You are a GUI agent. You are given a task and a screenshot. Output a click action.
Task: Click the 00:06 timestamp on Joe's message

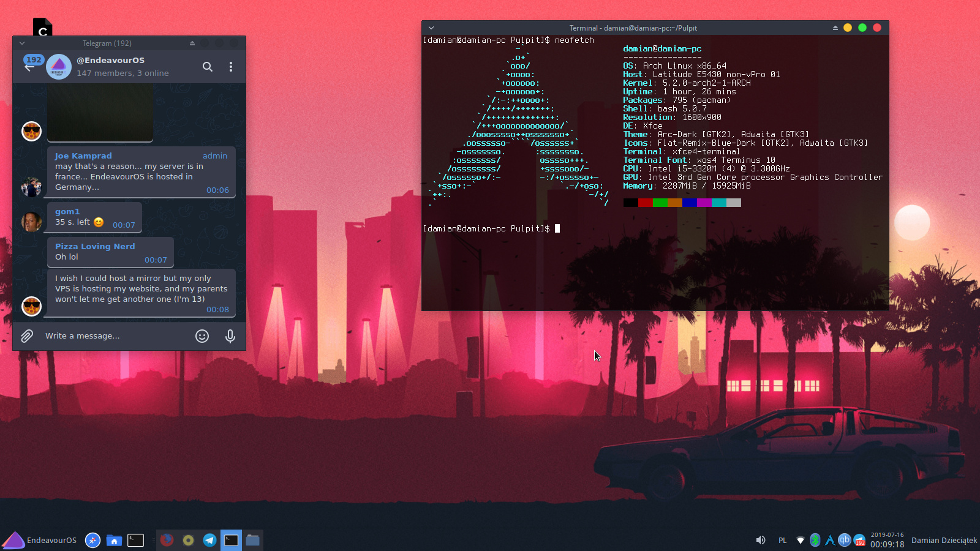(x=217, y=190)
